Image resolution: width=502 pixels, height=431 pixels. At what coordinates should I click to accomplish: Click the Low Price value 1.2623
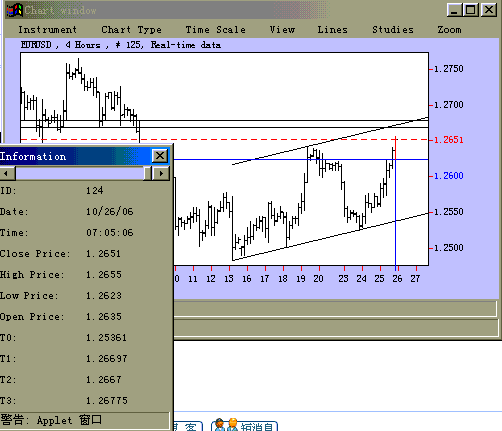click(x=104, y=296)
